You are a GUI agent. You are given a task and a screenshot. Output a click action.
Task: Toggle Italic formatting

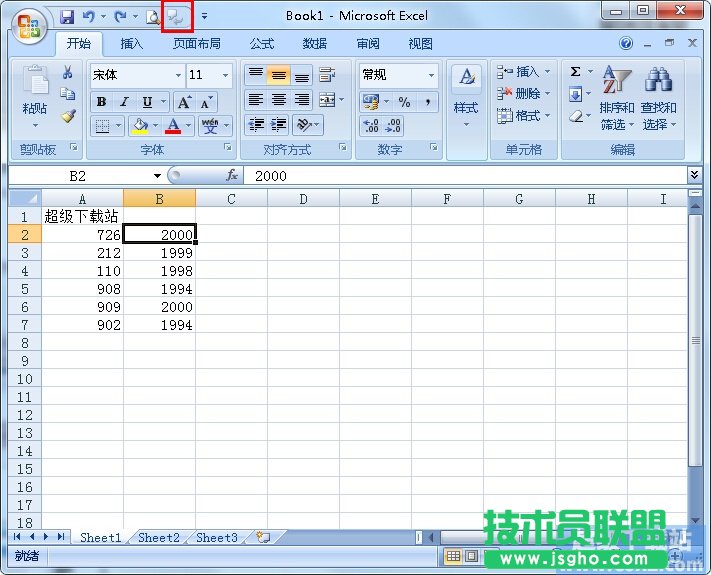(124, 102)
